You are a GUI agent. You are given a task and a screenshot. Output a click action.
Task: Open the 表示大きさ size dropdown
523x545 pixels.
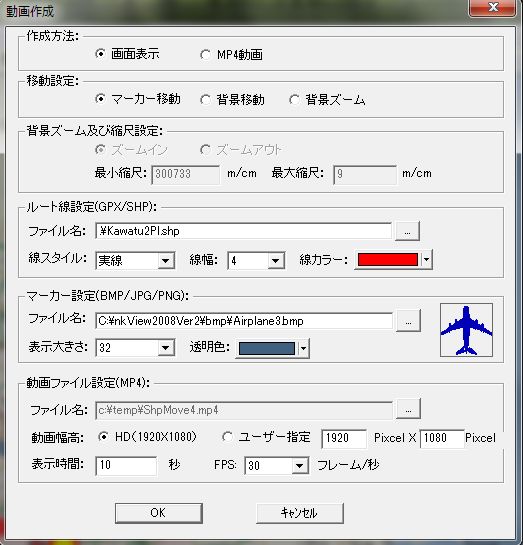coord(135,347)
